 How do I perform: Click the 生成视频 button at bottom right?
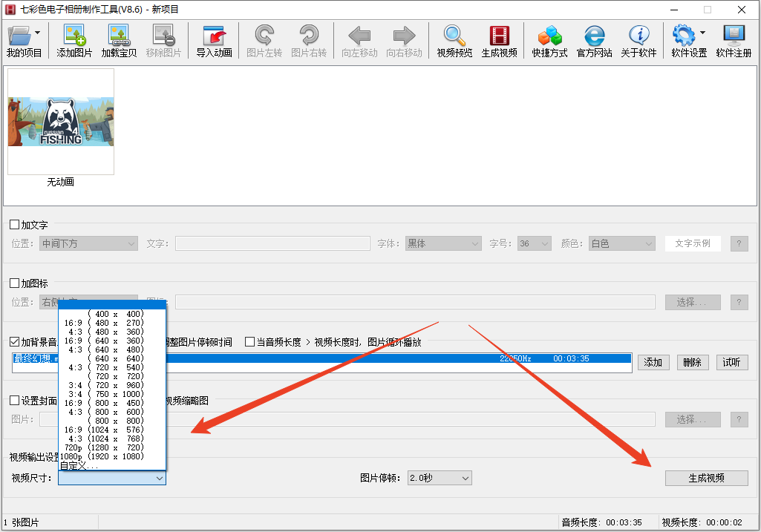[706, 478]
